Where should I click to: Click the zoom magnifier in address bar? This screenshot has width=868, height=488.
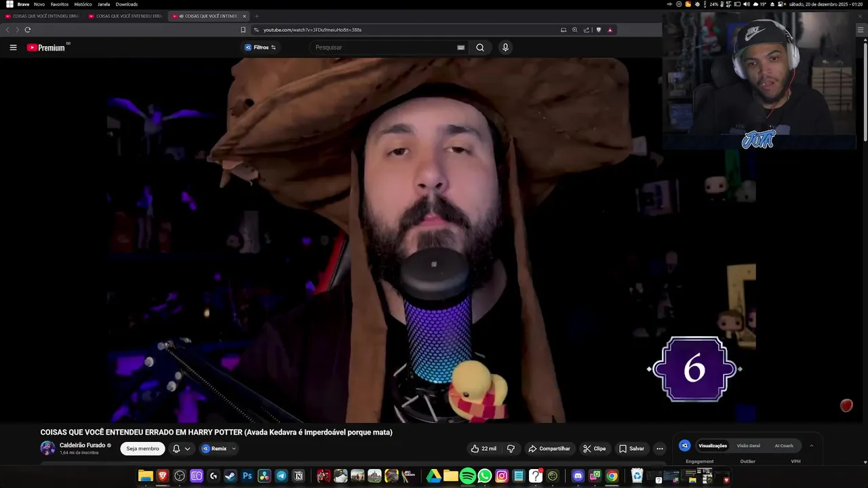(575, 30)
